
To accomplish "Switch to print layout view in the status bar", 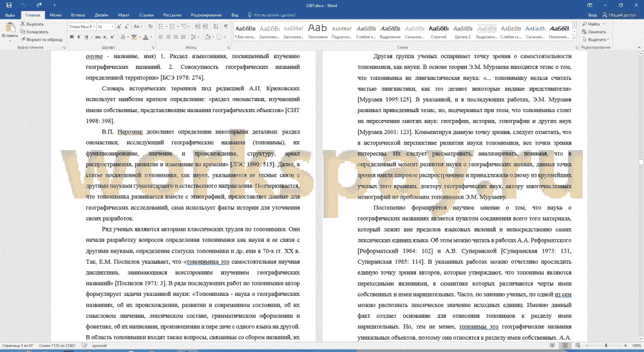I will pyautogui.click(x=565, y=346).
